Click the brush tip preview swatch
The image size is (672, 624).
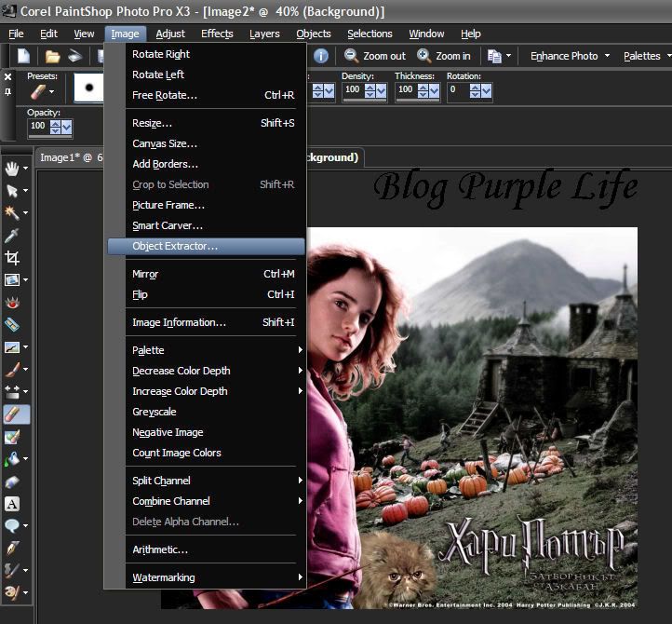[88, 88]
